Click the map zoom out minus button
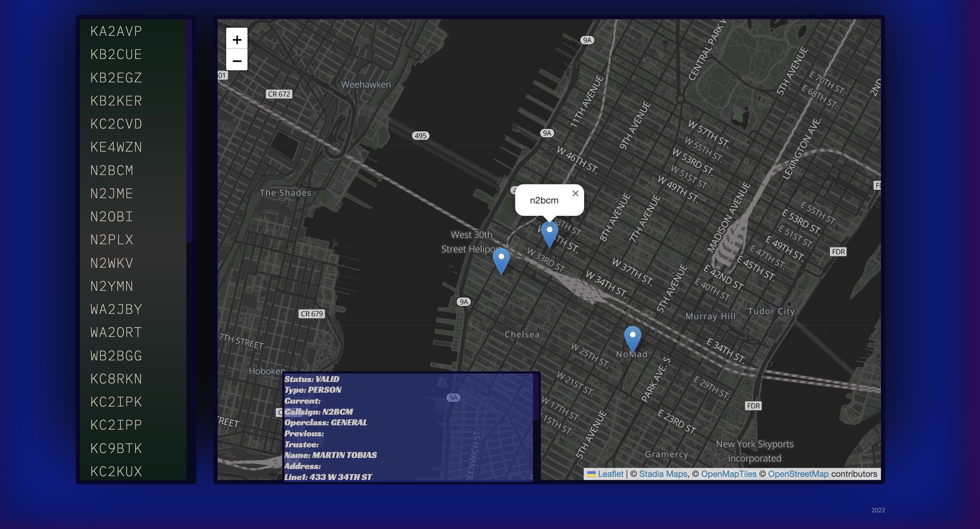The height and width of the screenshot is (529, 980). click(236, 60)
